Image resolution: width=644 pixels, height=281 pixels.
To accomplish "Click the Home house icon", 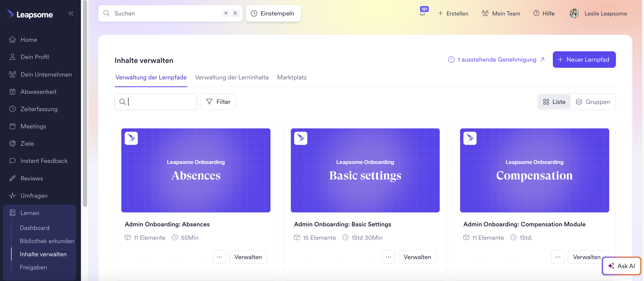I will (x=12, y=40).
